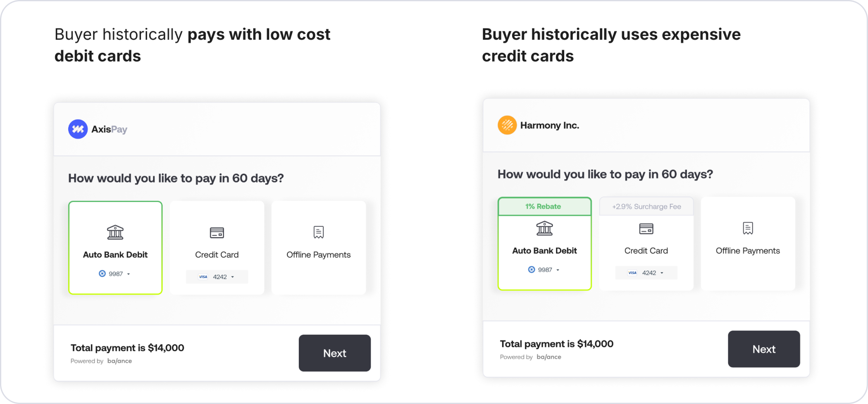Open the Visa 4242 card dropdown in AxisPay
Viewport: 868px width, 404px height.
(x=217, y=277)
